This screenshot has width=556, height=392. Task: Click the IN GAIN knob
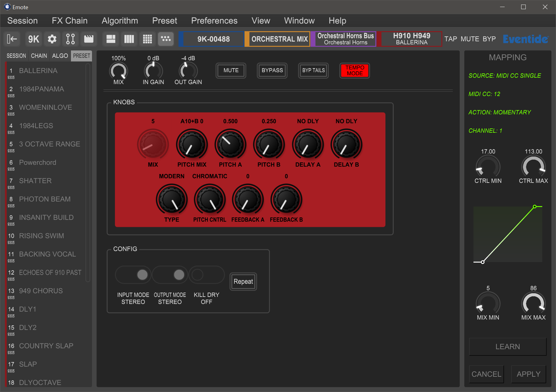[153, 71]
